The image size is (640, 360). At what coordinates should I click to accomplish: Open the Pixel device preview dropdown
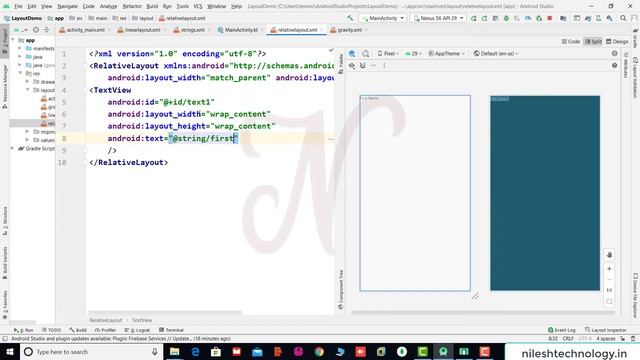pos(388,53)
